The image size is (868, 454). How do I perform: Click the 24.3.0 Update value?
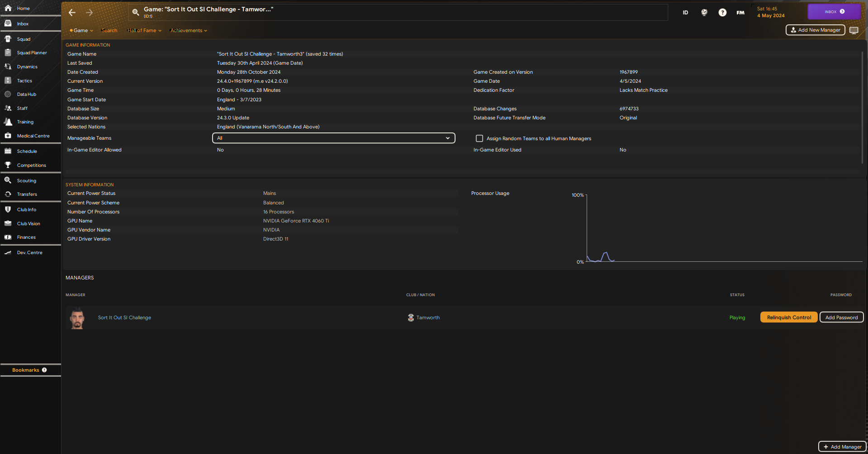233,118
